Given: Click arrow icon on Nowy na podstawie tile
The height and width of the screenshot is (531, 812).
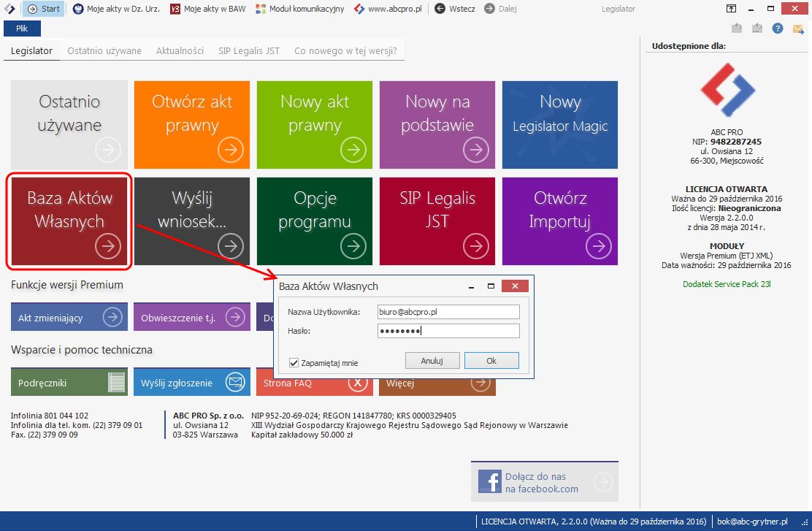Looking at the screenshot, I should coord(476,150).
